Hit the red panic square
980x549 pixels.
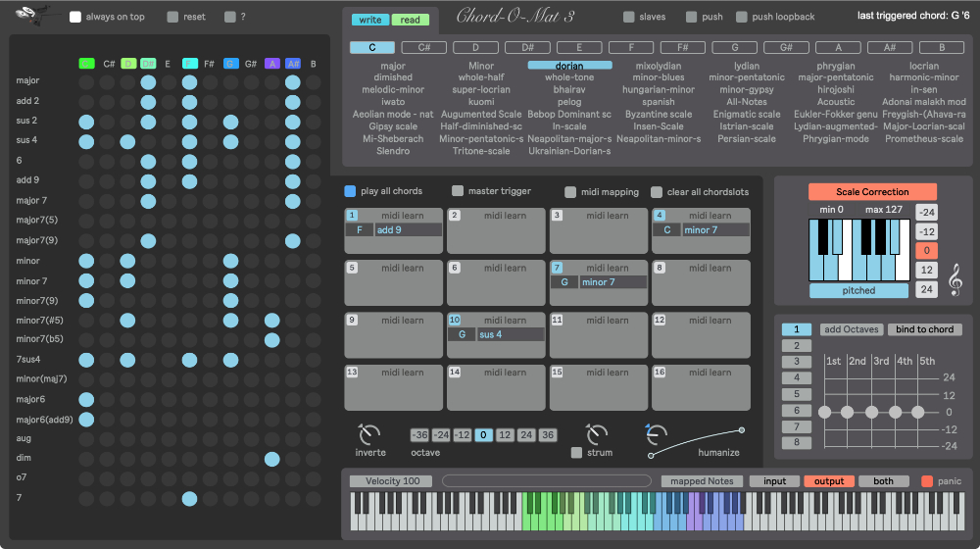pos(927,481)
